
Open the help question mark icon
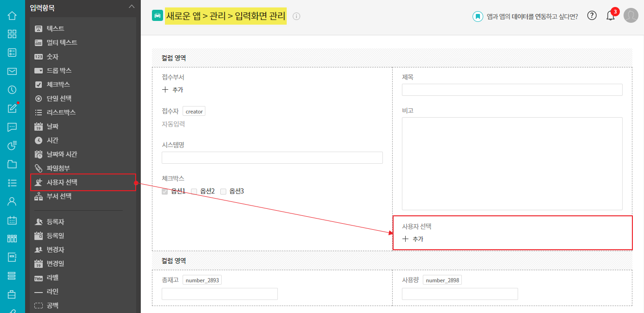[591, 15]
